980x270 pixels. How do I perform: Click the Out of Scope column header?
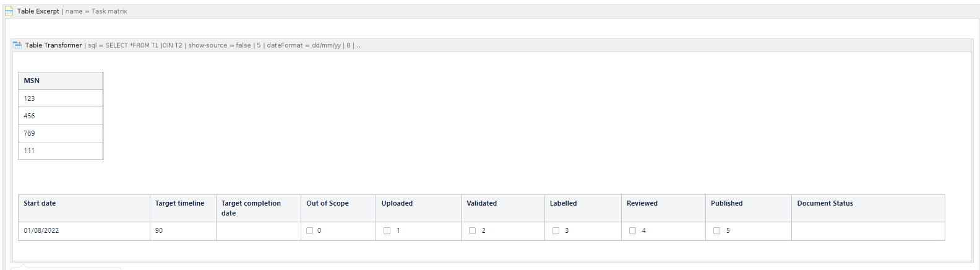[x=338, y=209]
